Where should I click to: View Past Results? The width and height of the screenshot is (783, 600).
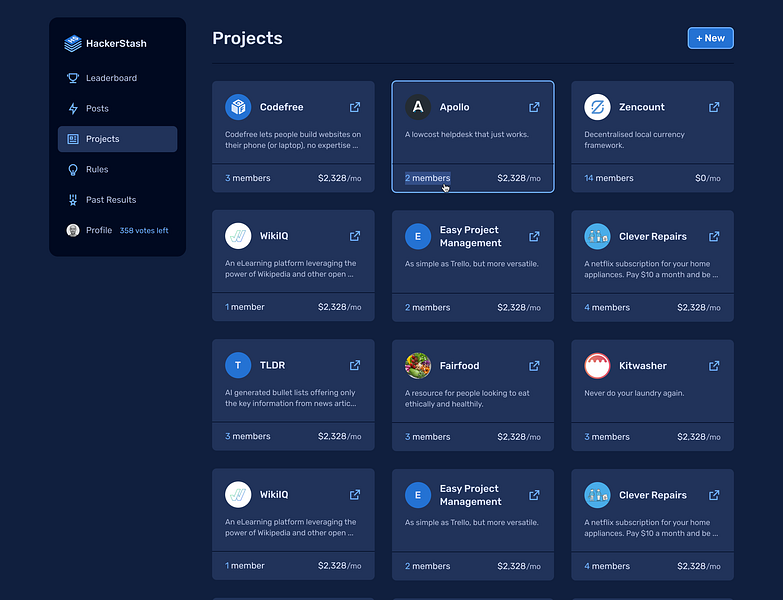[x=117, y=200]
